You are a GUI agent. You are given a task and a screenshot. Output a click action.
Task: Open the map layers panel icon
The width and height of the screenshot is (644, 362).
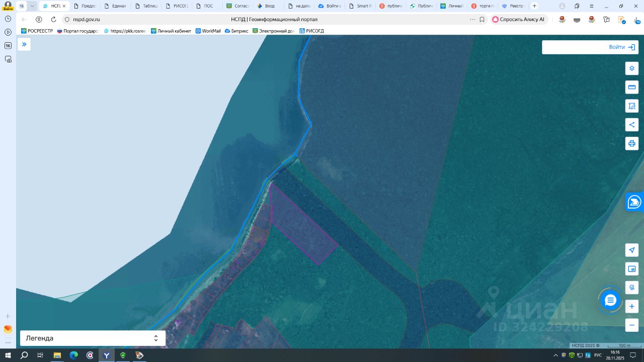[632, 68]
